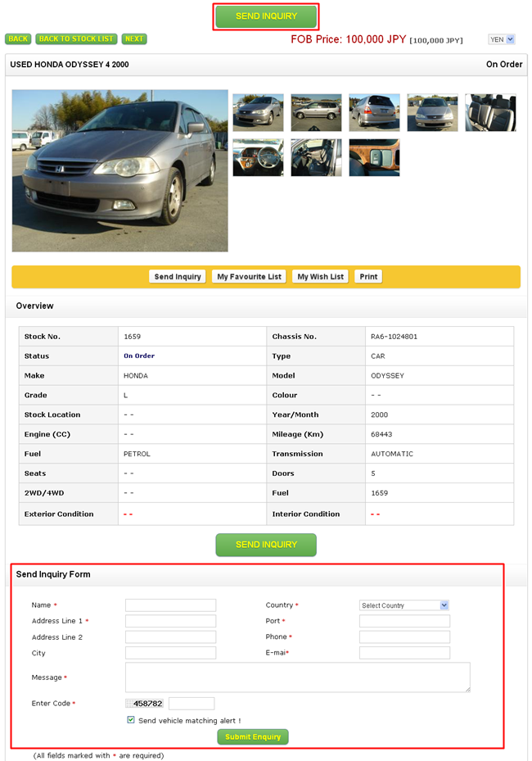Click the HONDA make value
Screen dimensions: 532x761
coord(136,376)
